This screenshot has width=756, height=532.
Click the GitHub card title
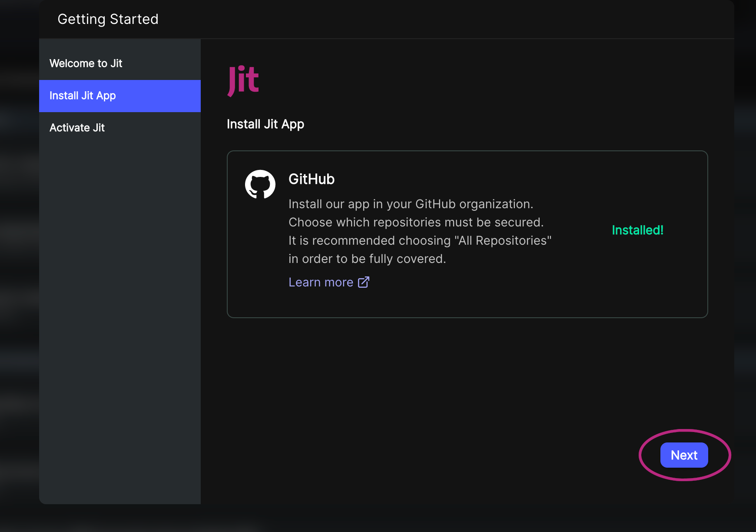pos(312,179)
